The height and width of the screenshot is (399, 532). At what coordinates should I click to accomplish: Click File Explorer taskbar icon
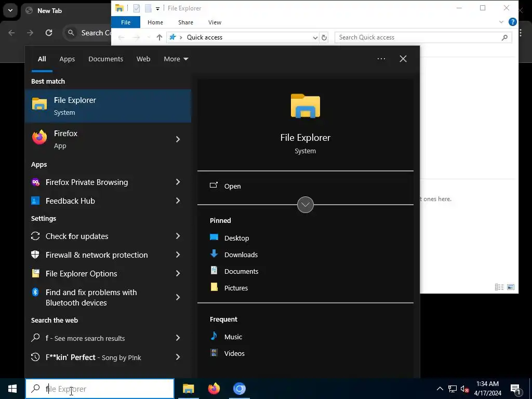188,389
